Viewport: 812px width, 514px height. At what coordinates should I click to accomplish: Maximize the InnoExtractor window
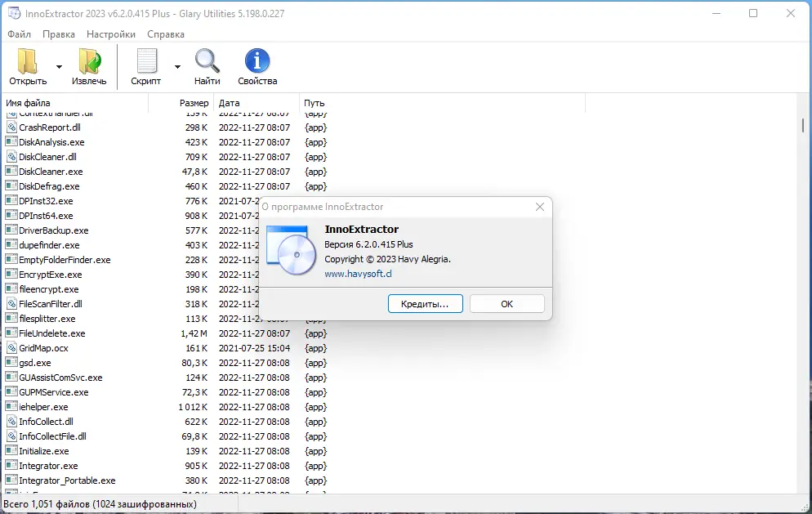[x=753, y=13]
